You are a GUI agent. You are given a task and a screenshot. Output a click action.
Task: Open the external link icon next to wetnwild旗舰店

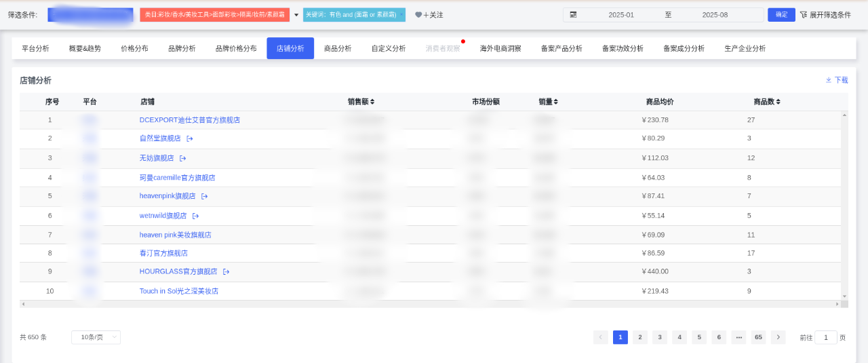point(195,216)
